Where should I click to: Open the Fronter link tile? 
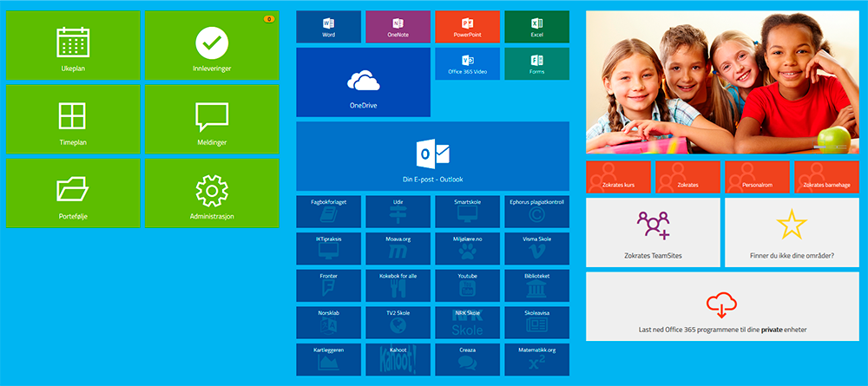(x=328, y=285)
